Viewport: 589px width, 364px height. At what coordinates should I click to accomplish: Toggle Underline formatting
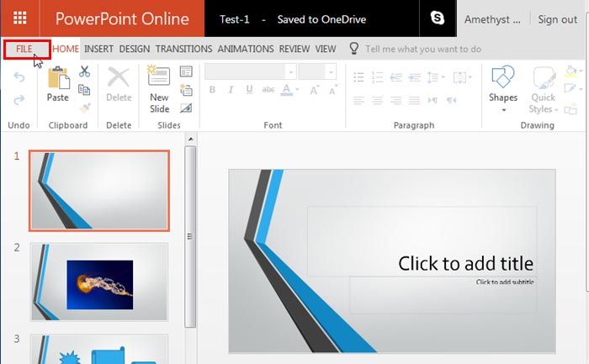pyautogui.click(x=249, y=89)
